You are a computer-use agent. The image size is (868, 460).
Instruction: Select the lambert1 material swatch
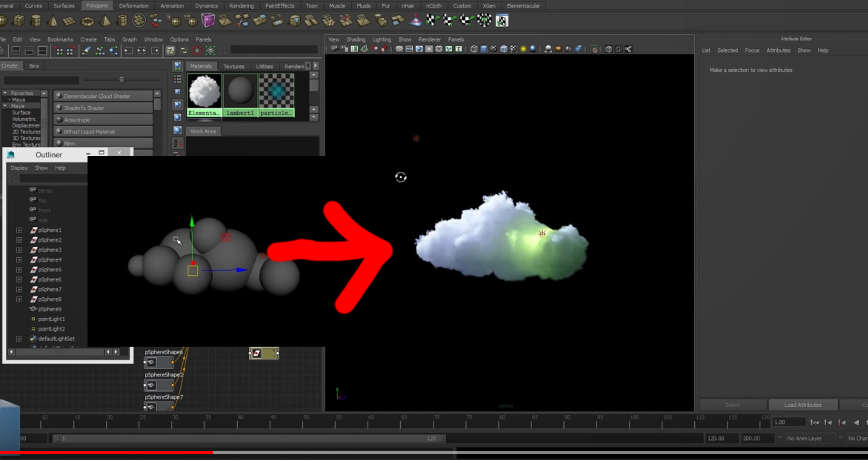tap(240, 95)
